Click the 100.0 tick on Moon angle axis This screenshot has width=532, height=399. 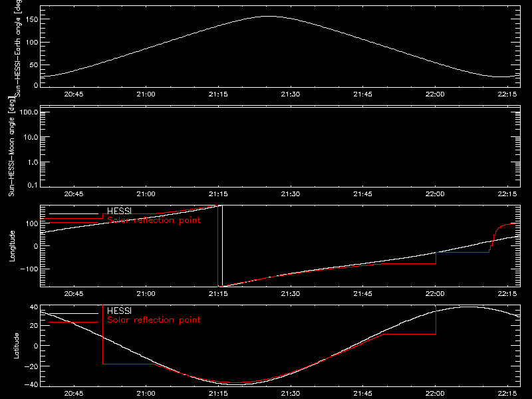pos(29,112)
